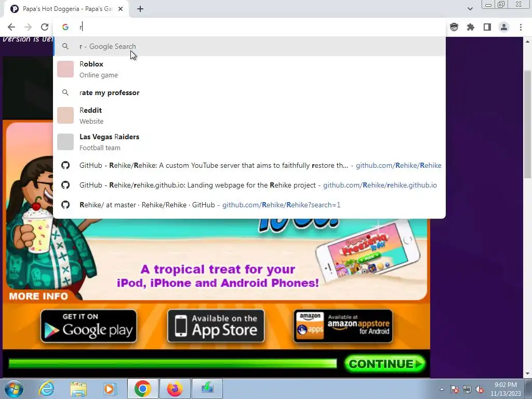Click the Action Center flag tray icon

tap(455, 389)
